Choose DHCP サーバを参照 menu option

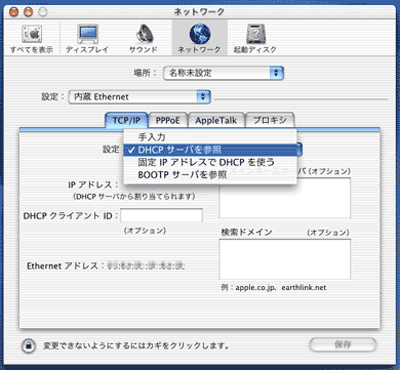click(210, 150)
